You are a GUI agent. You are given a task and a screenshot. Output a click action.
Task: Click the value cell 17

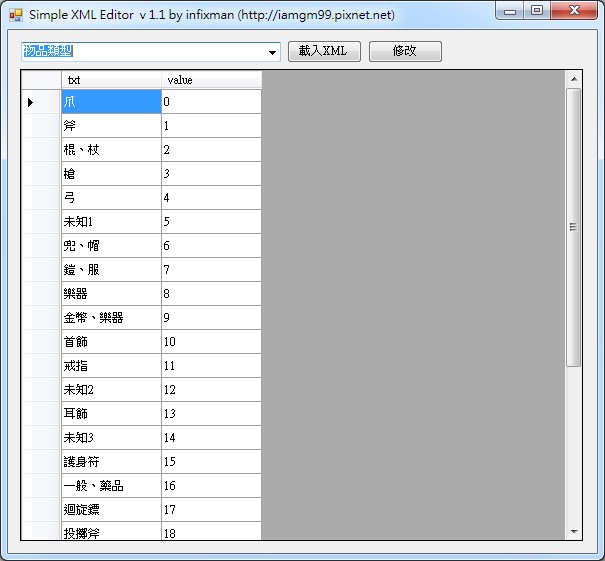pos(211,510)
